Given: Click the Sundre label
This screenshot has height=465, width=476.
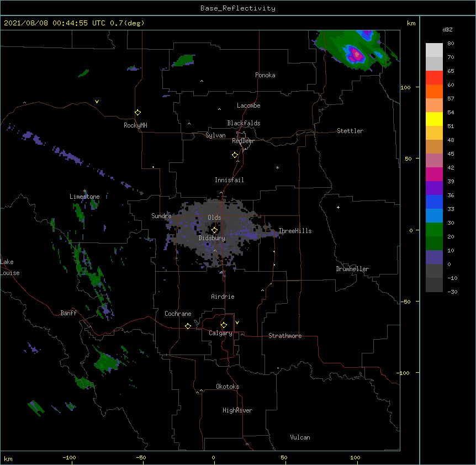Looking at the screenshot, I should 161,216.
